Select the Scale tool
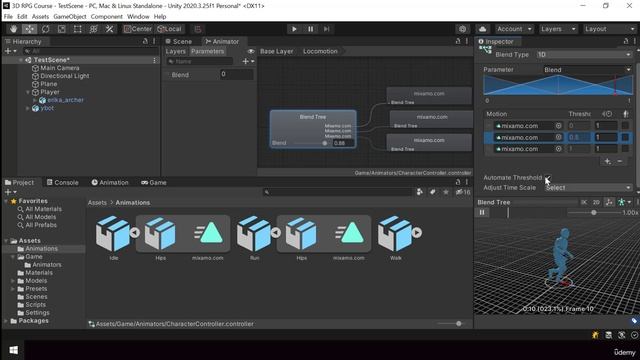The image size is (640, 360). point(62,29)
